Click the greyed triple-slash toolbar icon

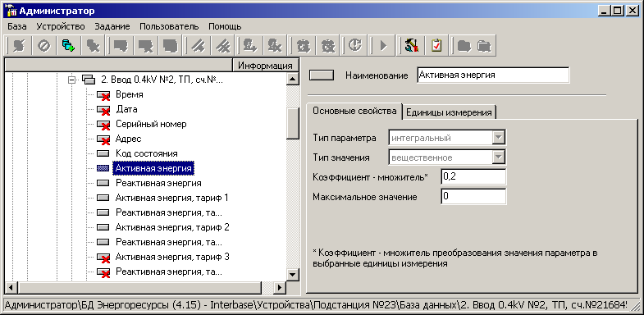click(x=224, y=46)
